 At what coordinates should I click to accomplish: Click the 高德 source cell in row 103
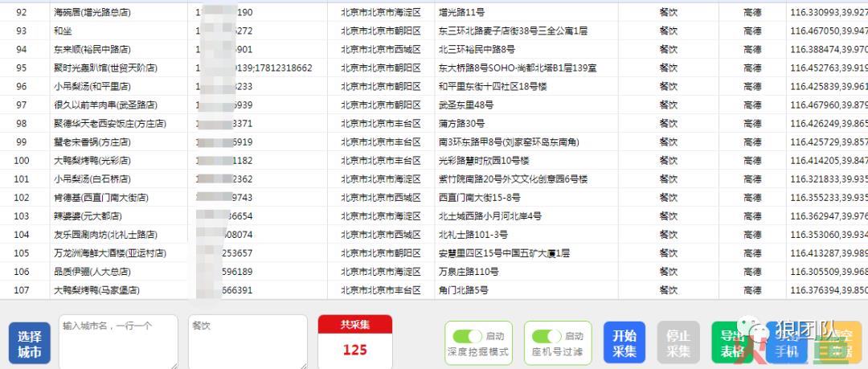pos(752,216)
